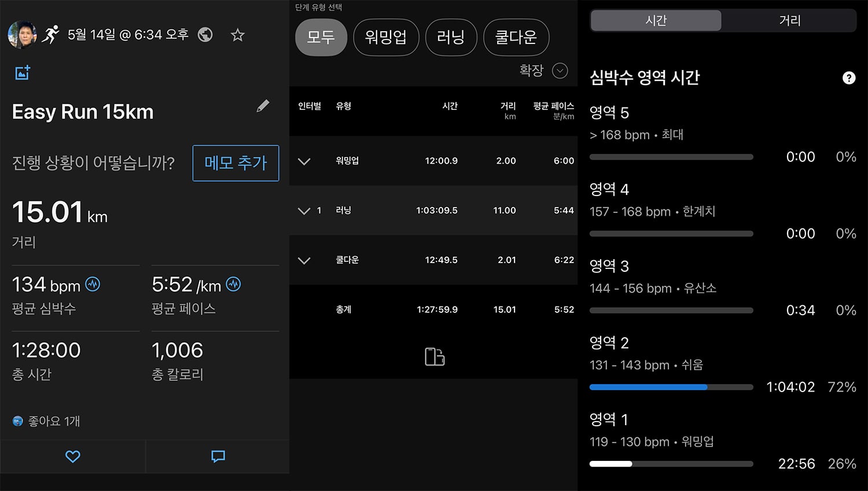
Task: Mark activity as favorite with star icon
Action: tap(237, 35)
